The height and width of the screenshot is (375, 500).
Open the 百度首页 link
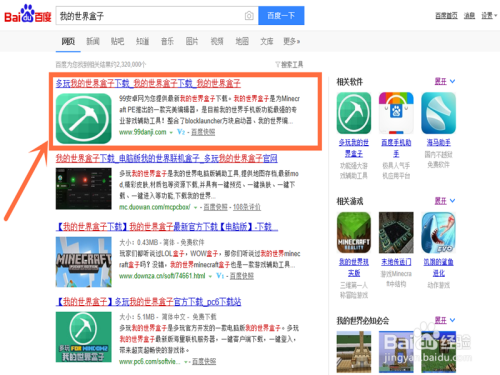tap(446, 15)
